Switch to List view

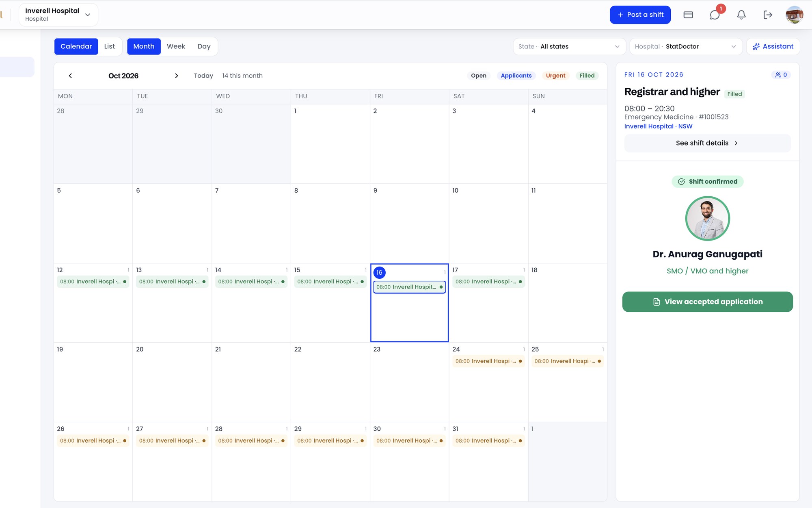[109, 46]
